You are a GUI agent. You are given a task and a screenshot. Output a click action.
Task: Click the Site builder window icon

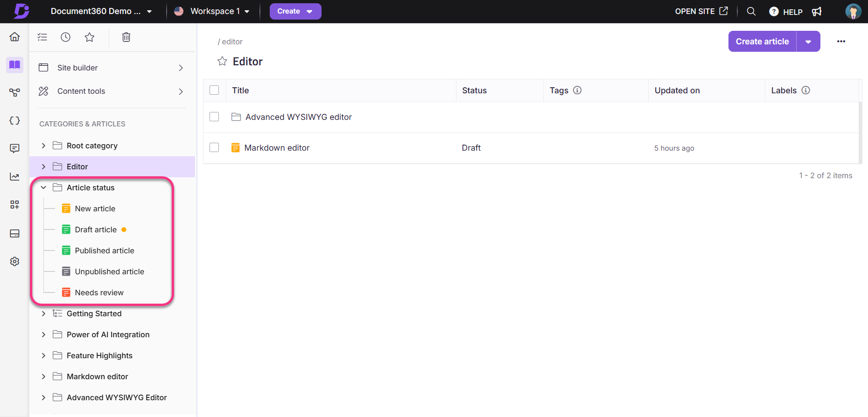[43, 67]
